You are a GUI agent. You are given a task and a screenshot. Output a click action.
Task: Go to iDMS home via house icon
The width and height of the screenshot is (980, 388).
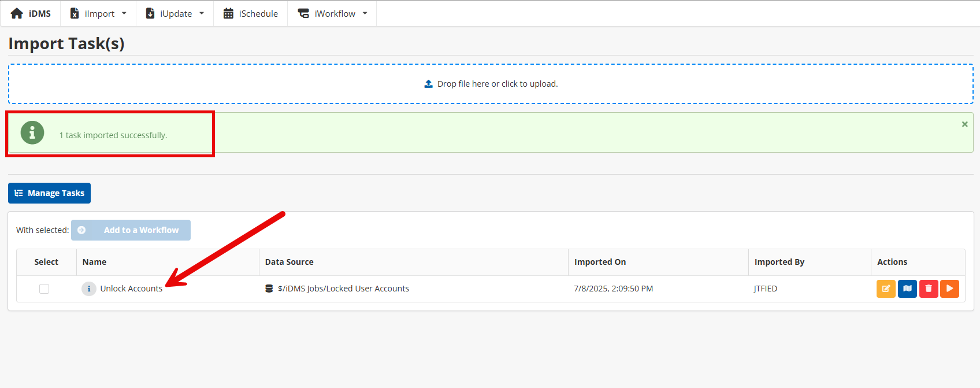[x=17, y=13]
